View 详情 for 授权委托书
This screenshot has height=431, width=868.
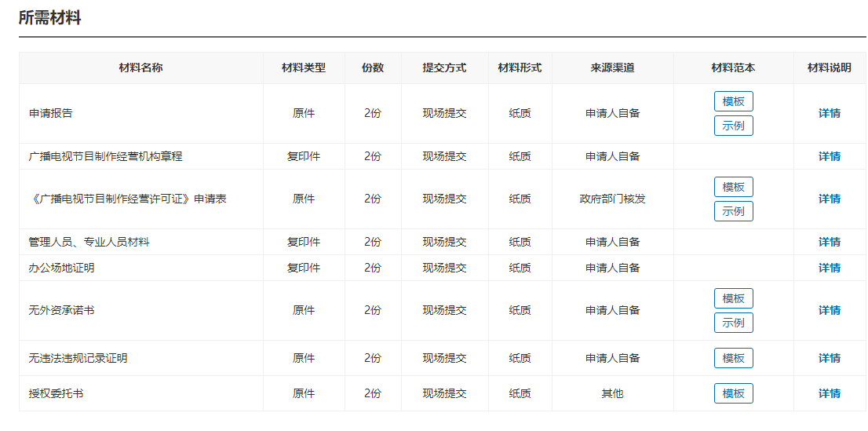pos(829,393)
